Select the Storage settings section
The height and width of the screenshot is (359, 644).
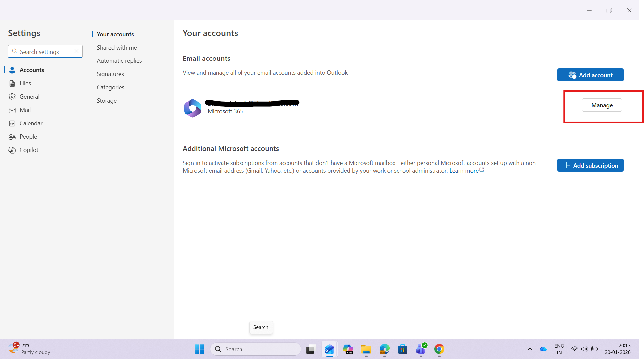106,100
